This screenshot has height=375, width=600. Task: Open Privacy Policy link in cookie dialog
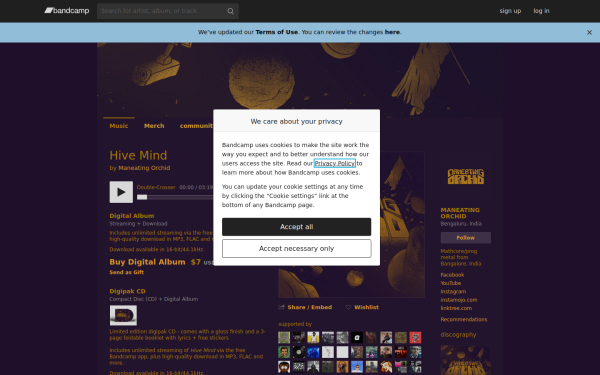(334, 163)
